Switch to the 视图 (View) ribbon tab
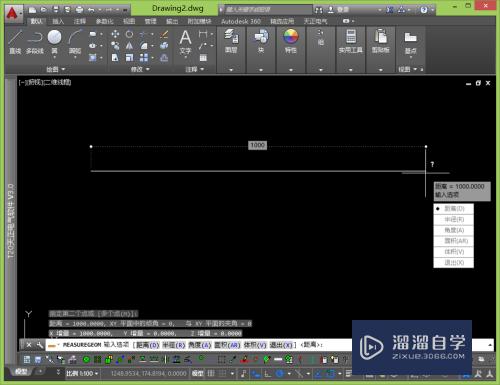The height and width of the screenshot is (385, 500). (129, 21)
